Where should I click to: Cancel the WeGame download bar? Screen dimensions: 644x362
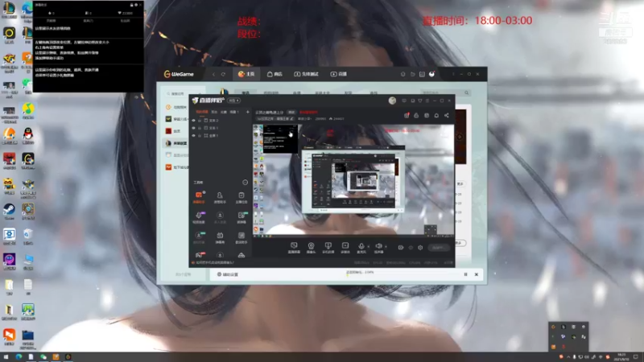pos(477,274)
